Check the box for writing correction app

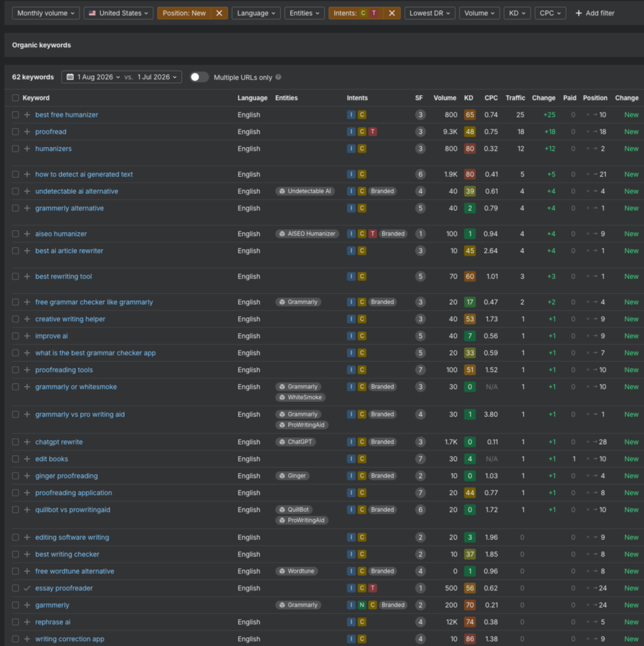pyautogui.click(x=15, y=638)
